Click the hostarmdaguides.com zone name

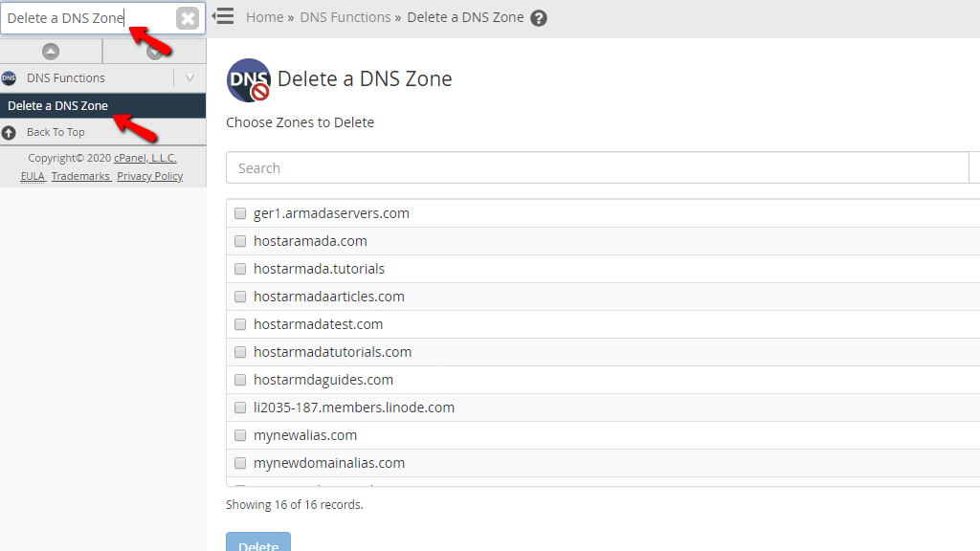pyautogui.click(x=323, y=380)
